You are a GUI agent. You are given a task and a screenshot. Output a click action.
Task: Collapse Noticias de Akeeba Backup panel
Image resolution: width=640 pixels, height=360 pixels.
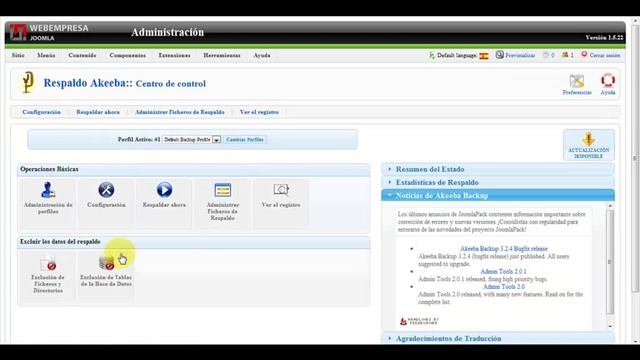pyautogui.click(x=498, y=196)
